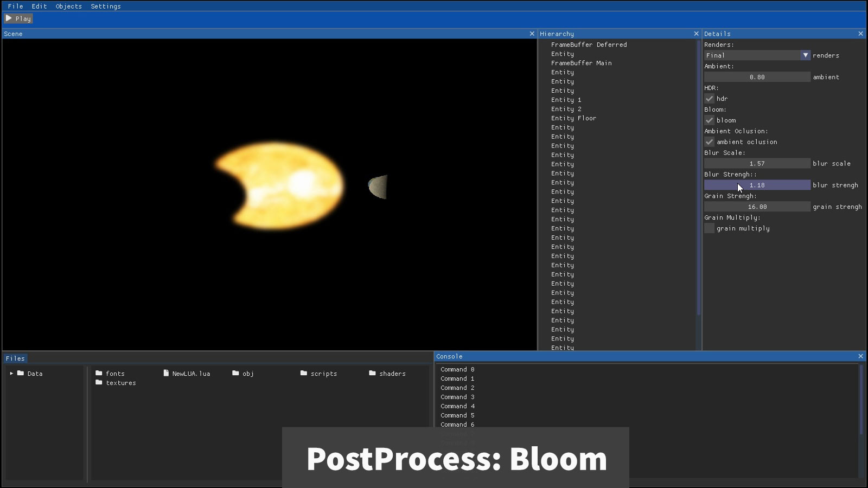The width and height of the screenshot is (868, 488).
Task: Select Entity Floor in Hierarchy
Action: click(573, 118)
